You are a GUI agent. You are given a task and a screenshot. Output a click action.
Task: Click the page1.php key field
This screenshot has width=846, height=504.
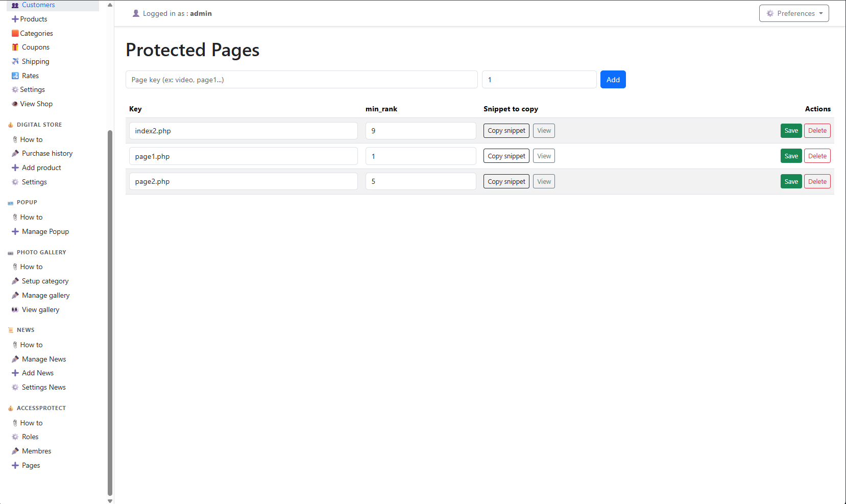(x=244, y=156)
